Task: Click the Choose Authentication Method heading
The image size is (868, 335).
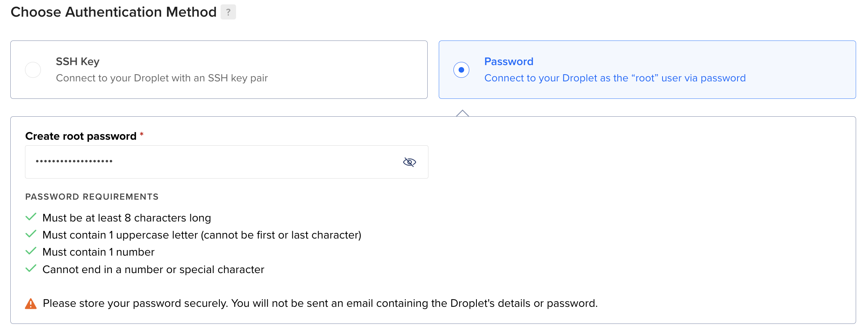Action: [x=113, y=12]
